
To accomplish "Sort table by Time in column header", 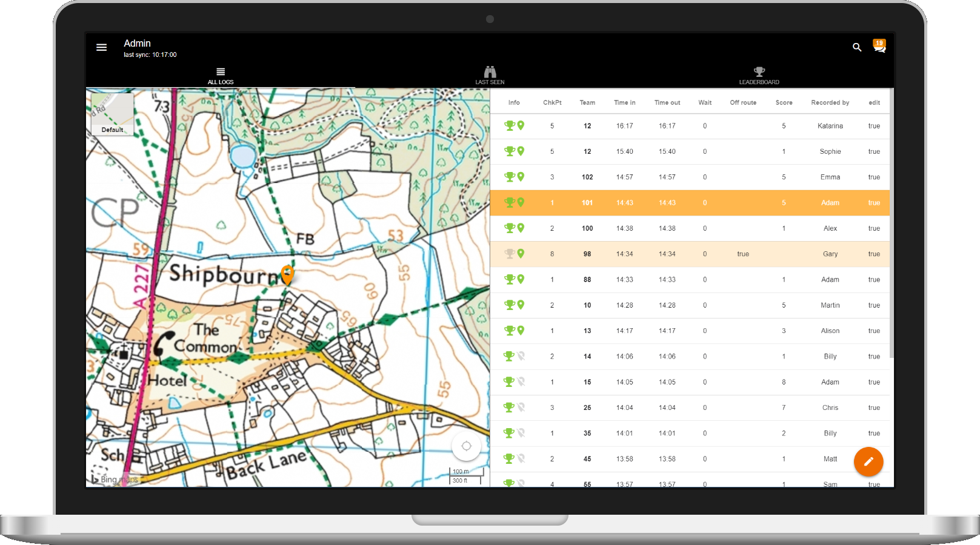I will pos(624,102).
